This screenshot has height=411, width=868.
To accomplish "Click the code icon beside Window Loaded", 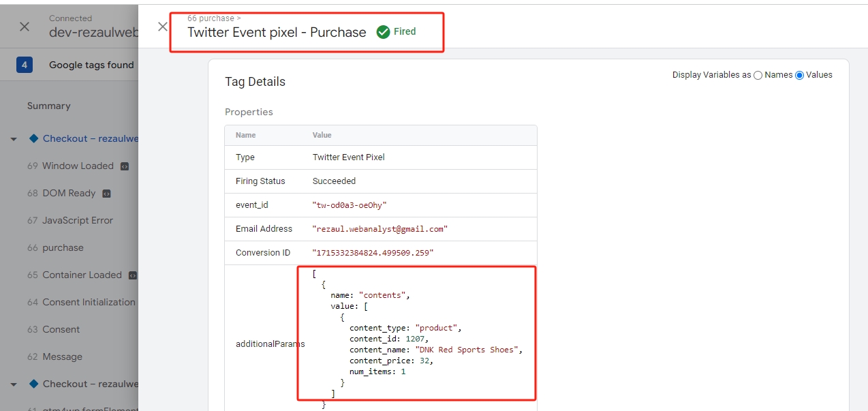I will click(125, 166).
